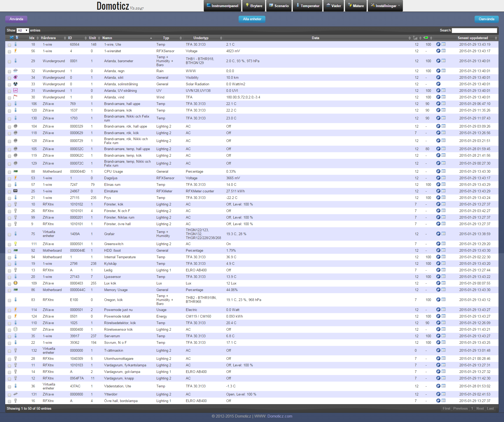Viewport: 504px width, 422px height.
Task: Tick the checkbox for Elmätare row
Action: 9,192
